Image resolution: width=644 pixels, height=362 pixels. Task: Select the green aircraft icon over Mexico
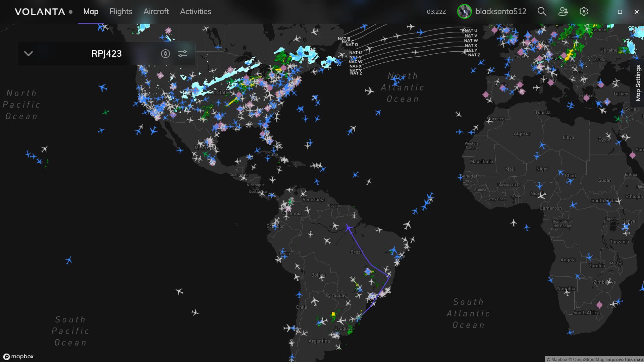pos(206,155)
